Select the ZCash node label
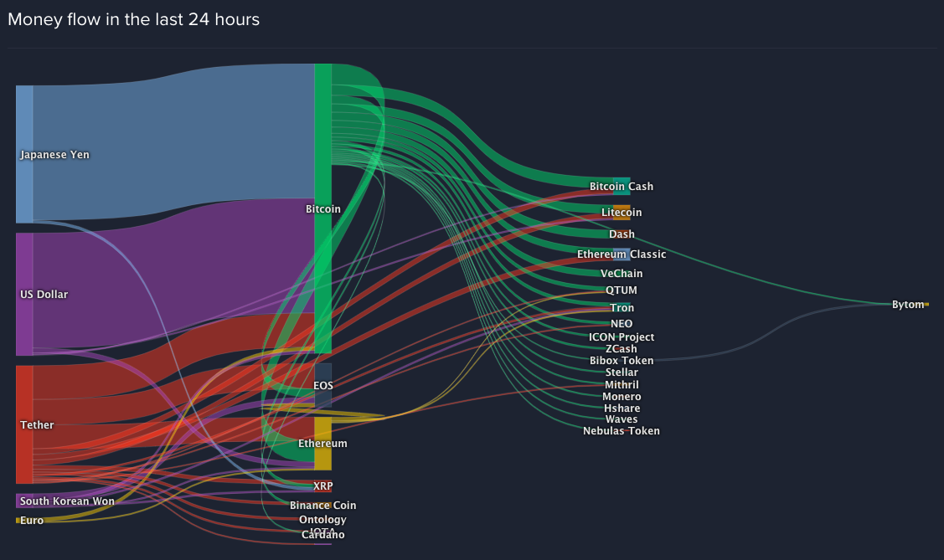 (x=622, y=349)
